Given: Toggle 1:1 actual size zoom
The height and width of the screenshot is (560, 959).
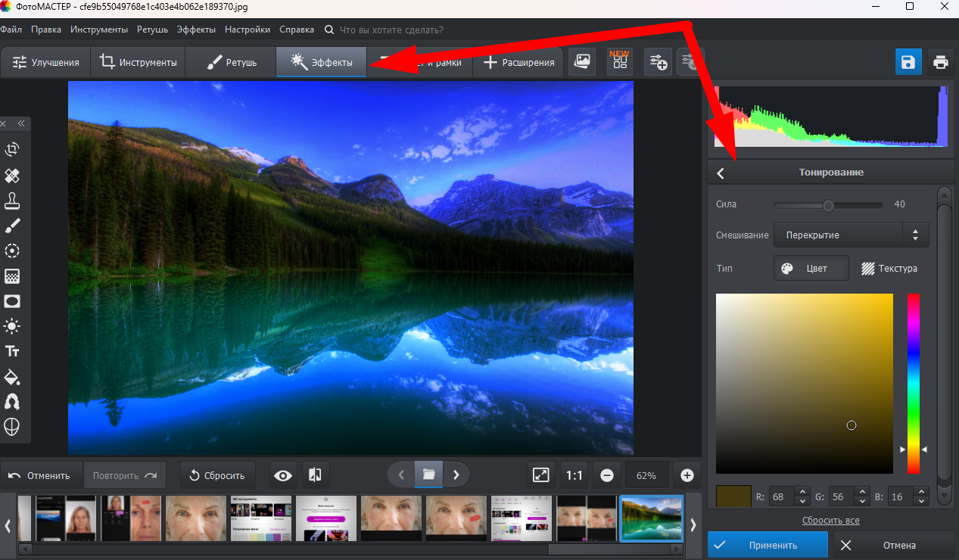Looking at the screenshot, I should point(574,475).
